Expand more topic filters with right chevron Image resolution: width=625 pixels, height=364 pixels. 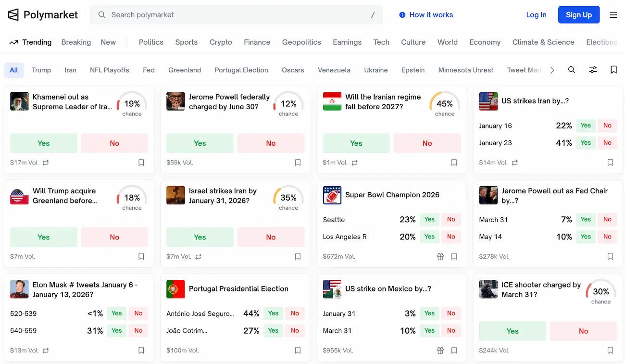click(552, 70)
